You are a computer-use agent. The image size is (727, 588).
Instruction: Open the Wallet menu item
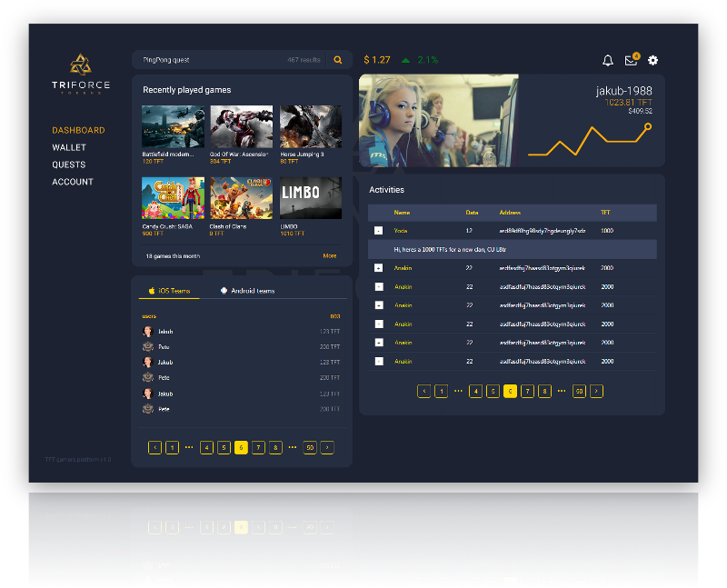[69, 147]
